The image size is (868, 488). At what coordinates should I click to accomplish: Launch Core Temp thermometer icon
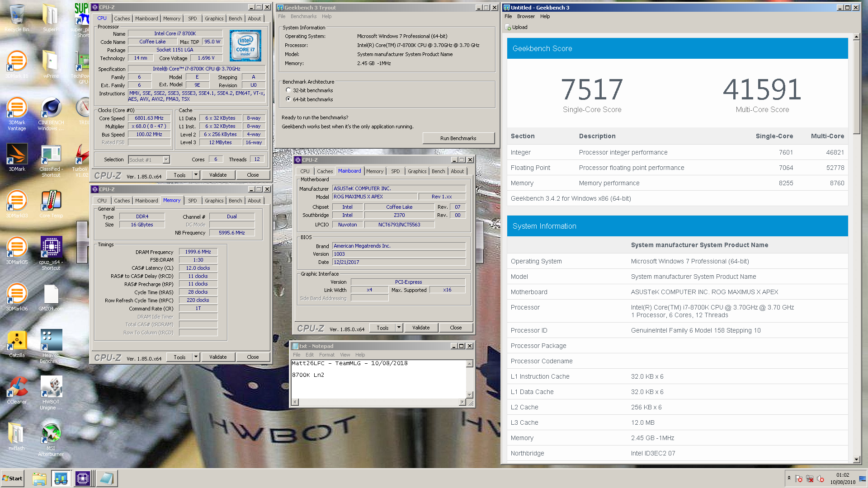click(51, 204)
